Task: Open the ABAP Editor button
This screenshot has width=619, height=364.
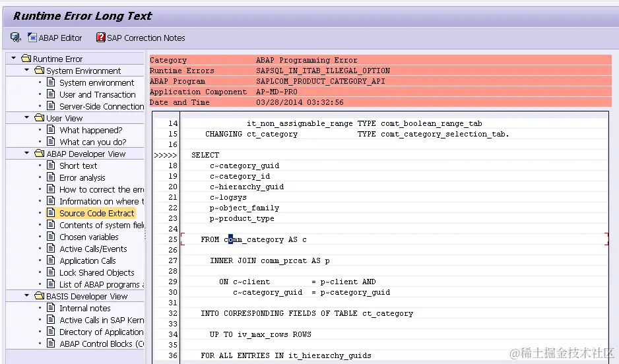Action: pos(55,38)
